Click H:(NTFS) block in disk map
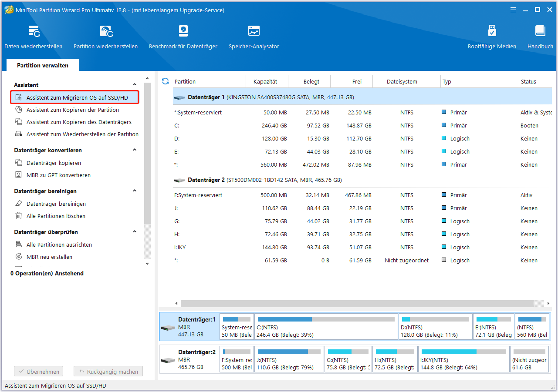The width and height of the screenshot is (558, 392). (395, 359)
